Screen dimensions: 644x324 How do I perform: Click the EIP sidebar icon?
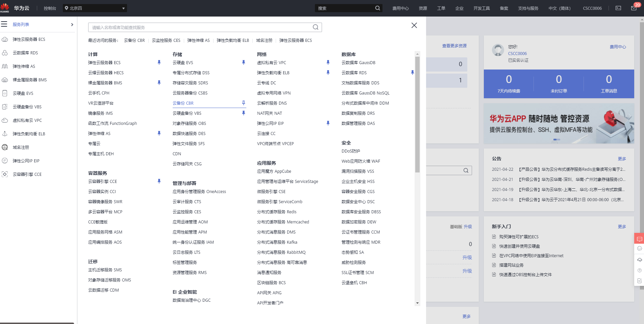(5, 161)
